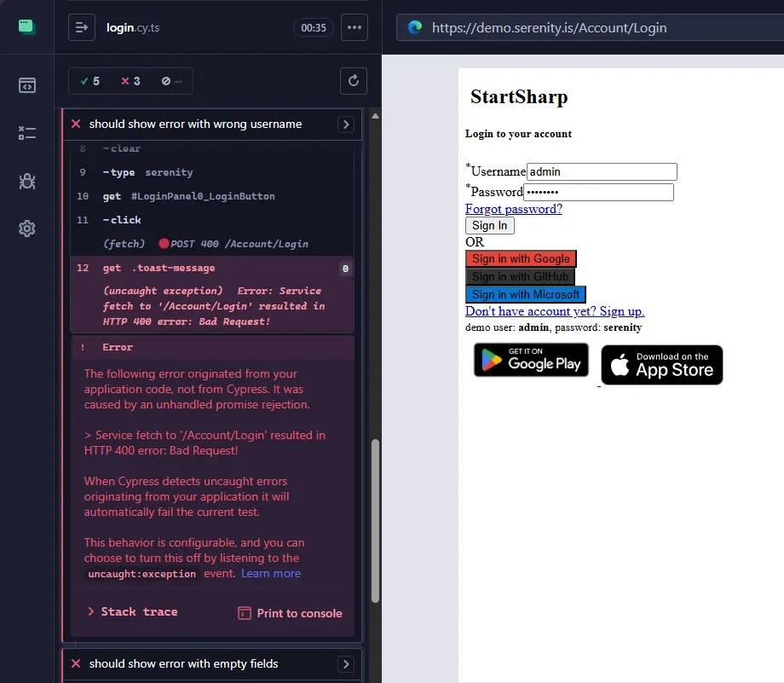Click the command log scroll-up arrow
784x683 pixels.
(x=375, y=116)
